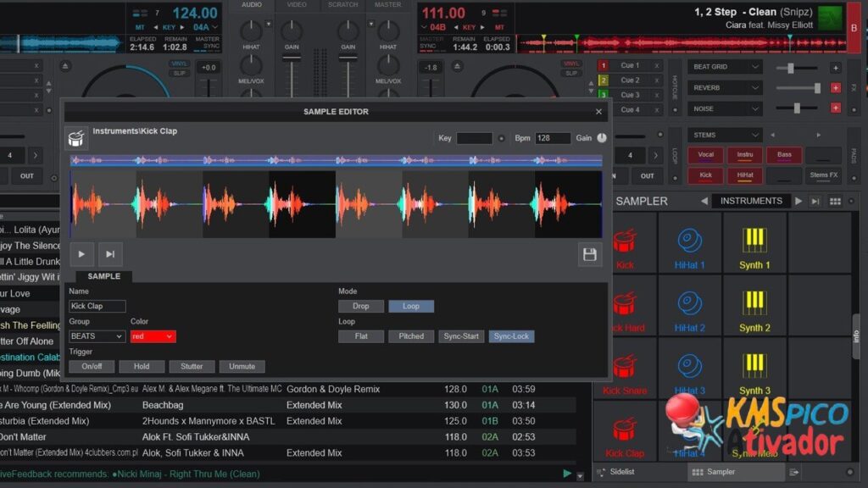Switch to the SCRATCH mixer tab
The width and height of the screenshot is (868, 488).
coord(342,4)
